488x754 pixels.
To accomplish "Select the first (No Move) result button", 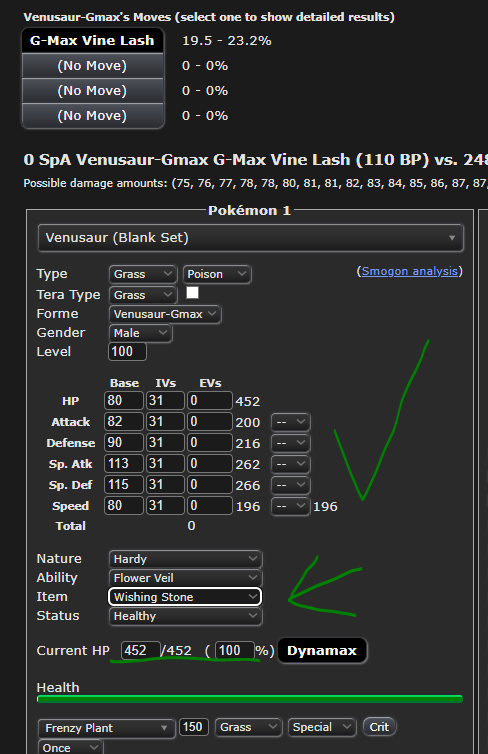I will (x=92, y=65).
